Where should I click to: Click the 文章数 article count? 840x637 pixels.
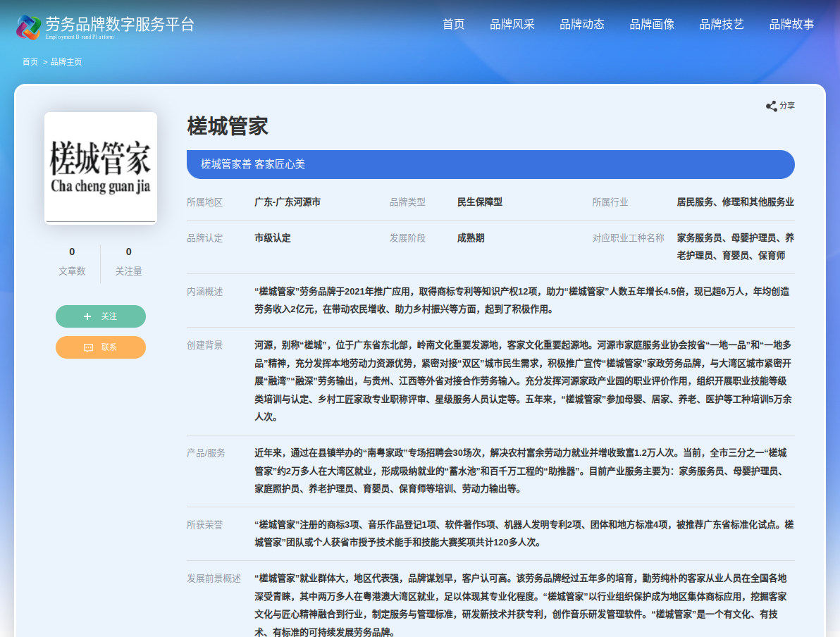(72, 271)
